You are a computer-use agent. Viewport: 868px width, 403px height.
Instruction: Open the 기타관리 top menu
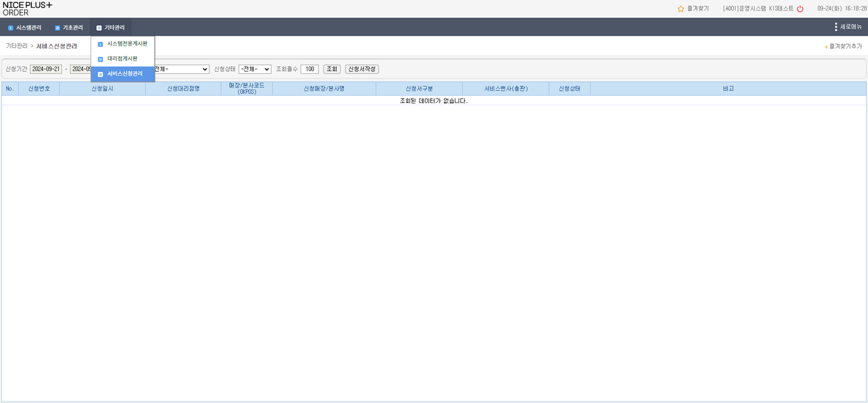111,28
